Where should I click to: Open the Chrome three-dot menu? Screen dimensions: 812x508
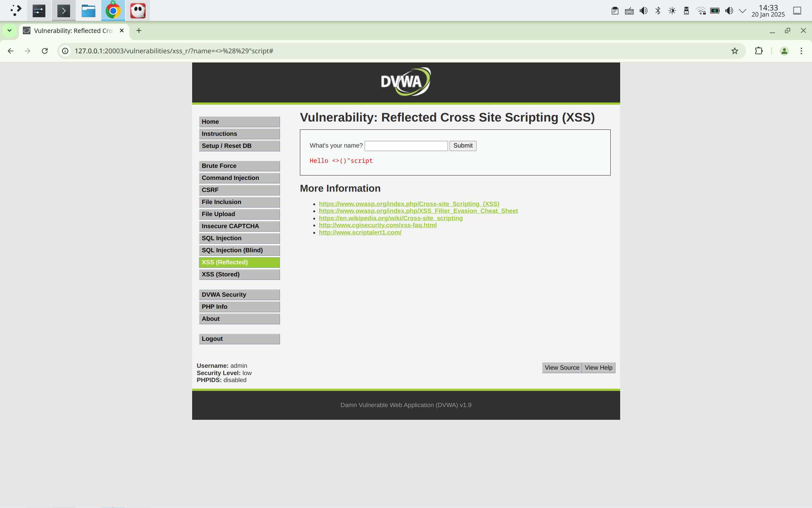click(801, 51)
